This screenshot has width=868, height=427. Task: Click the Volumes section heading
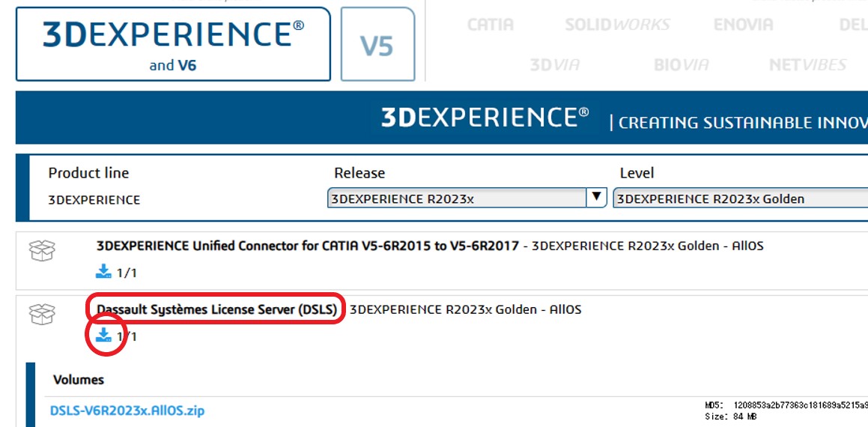79,380
